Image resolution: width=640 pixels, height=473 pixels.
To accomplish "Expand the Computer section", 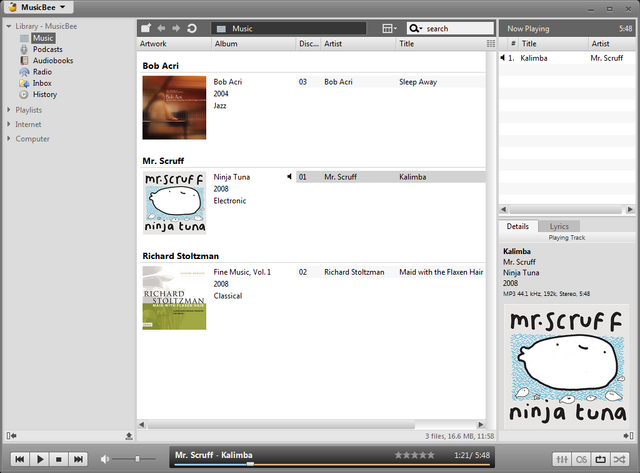I will coord(9,139).
